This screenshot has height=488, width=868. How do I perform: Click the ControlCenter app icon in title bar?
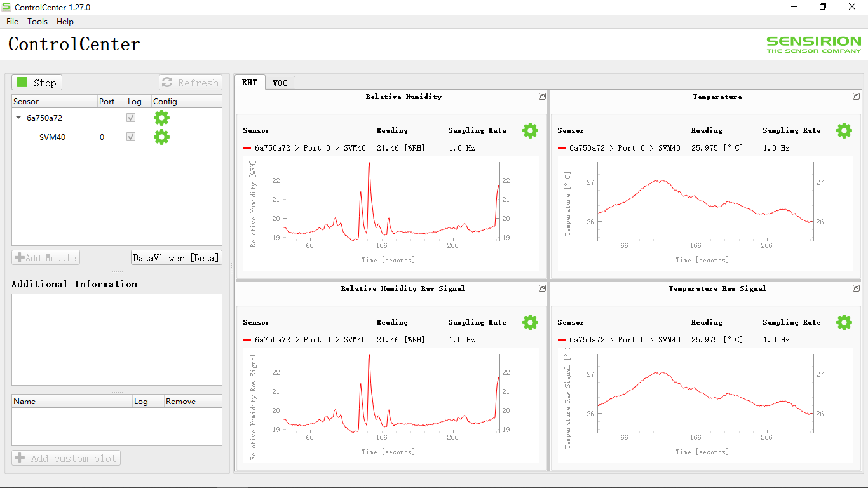(6, 7)
